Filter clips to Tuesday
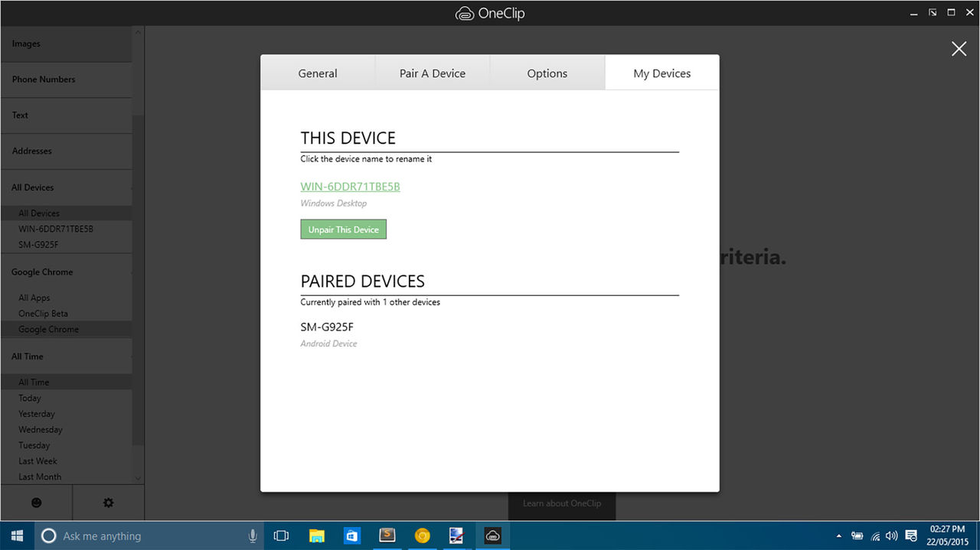 pyautogui.click(x=67, y=445)
